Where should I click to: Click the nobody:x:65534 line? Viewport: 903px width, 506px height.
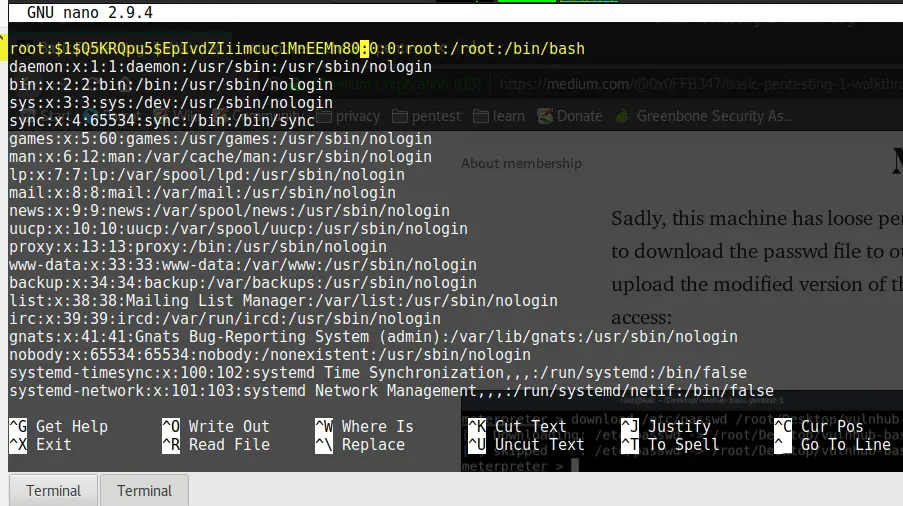[x=270, y=355]
